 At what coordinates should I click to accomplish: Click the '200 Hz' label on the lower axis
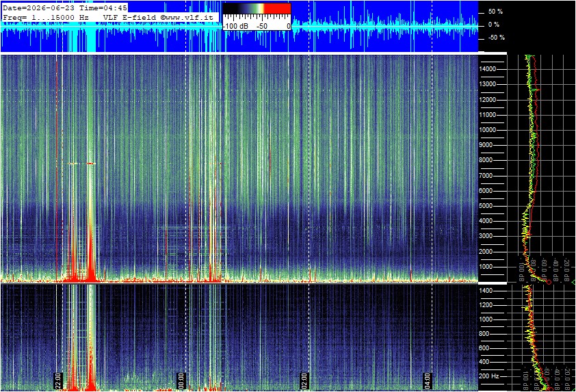point(489,376)
